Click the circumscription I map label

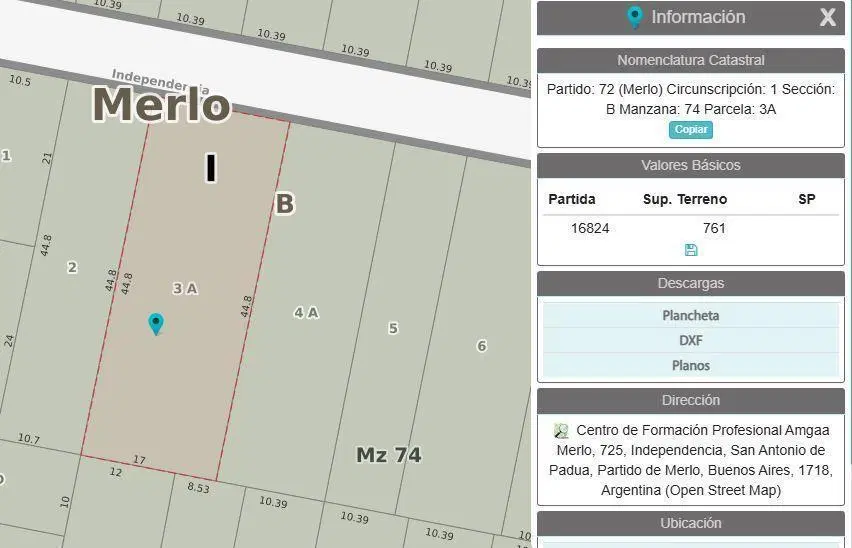click(x=211, y=168)
